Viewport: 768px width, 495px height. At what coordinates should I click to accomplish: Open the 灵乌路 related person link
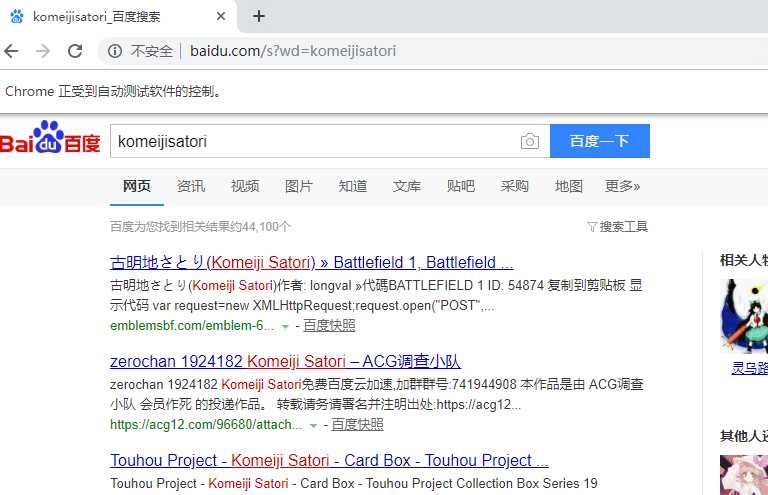749,368
